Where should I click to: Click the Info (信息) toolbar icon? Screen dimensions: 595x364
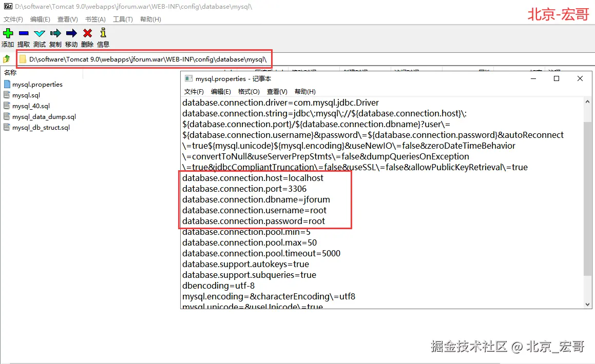click(x=103, y=33)
